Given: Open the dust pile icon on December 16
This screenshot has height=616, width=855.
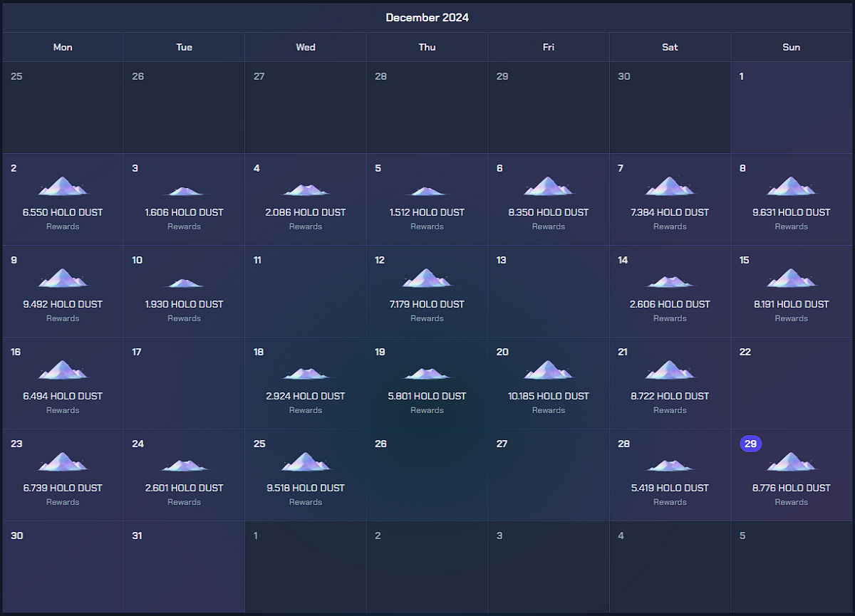Looking at the screenshot, I should point(63,370).
